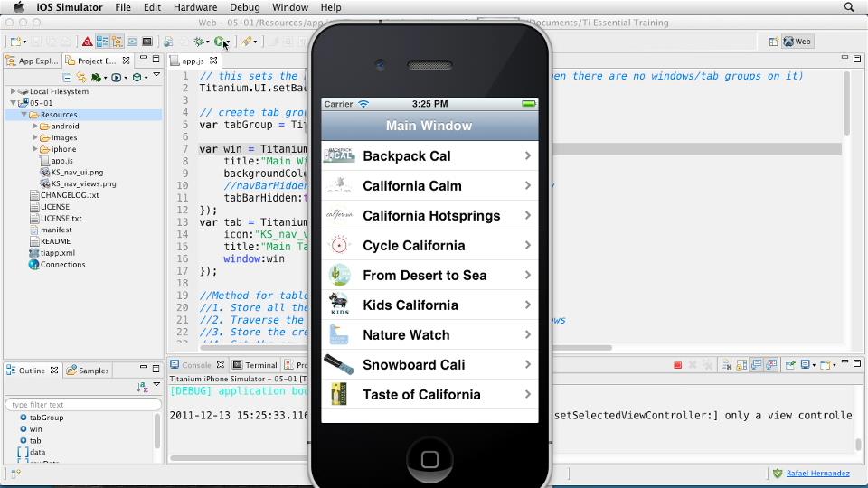This screenshot has height=488, width=868.
Task: Open dropdown arrow next to Run button
Action: pyautogui.click(x=228, y=42)
